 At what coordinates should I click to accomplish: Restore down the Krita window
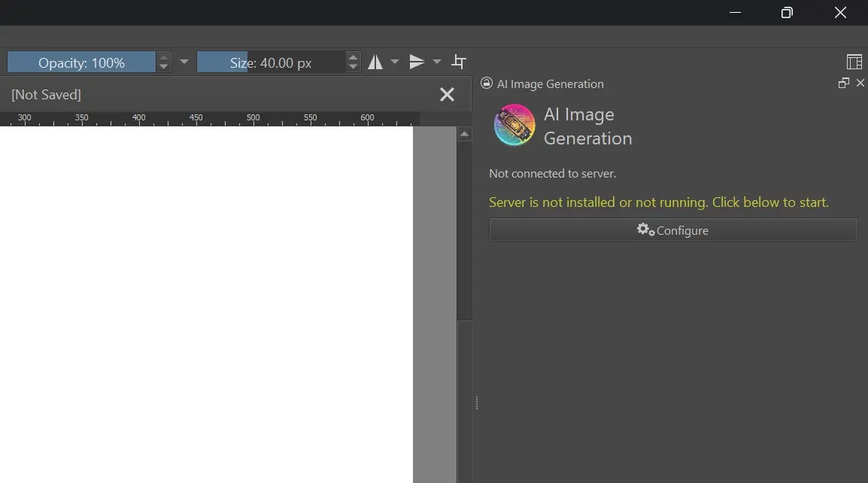tap(787, 12)
